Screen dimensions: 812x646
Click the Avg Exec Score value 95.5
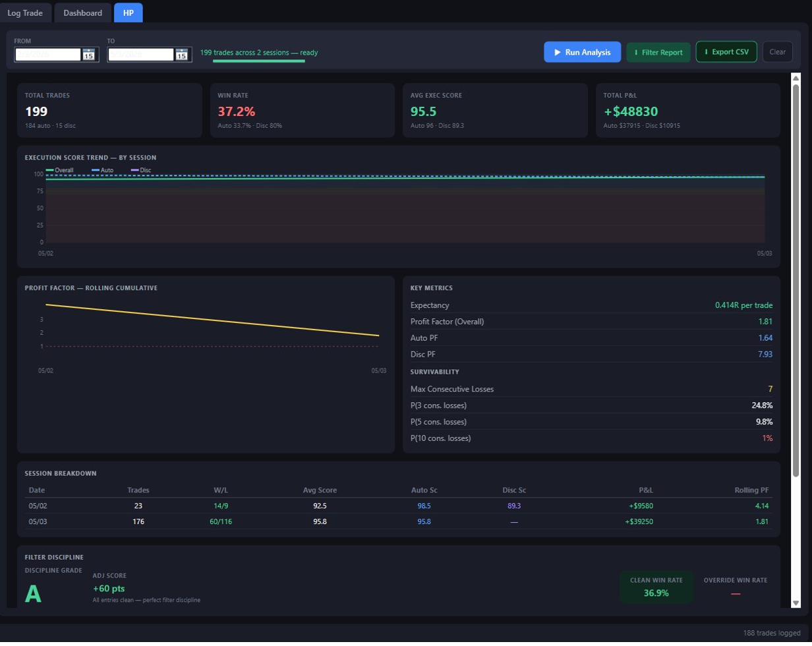click(x=423, y=111)
